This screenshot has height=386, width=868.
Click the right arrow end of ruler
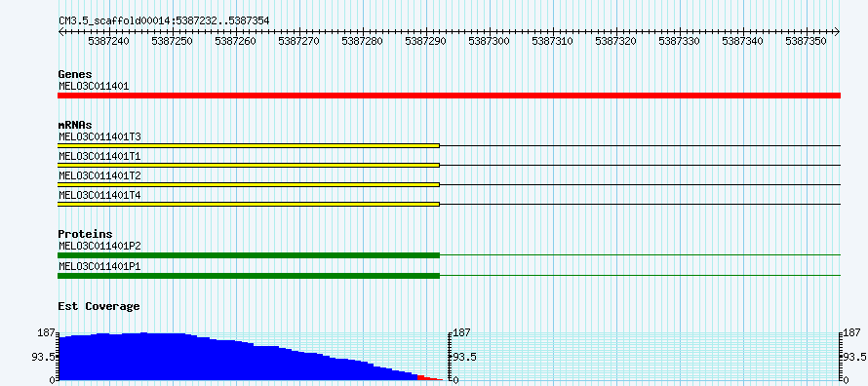tap(837, 31)
